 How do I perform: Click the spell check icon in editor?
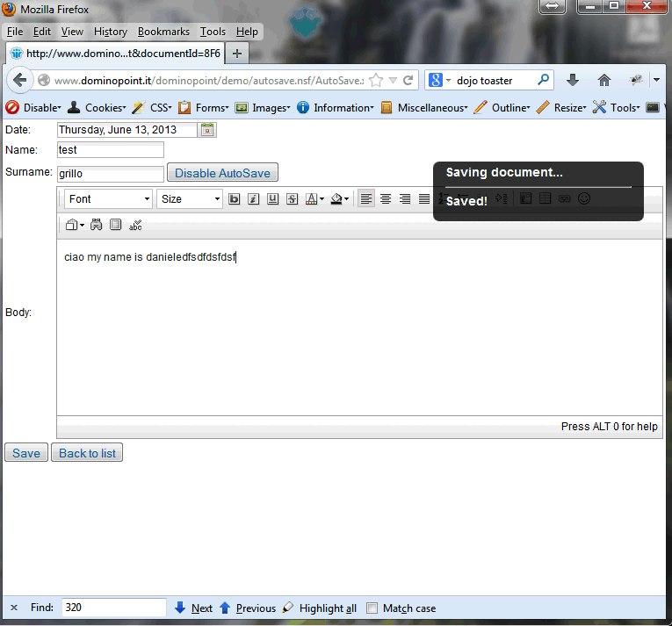coord(135,225)
